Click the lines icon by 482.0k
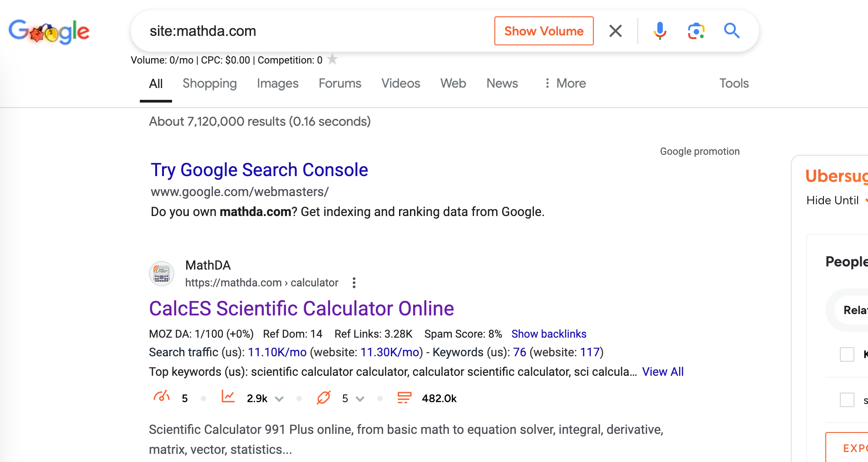 click(x=404, y=398)
